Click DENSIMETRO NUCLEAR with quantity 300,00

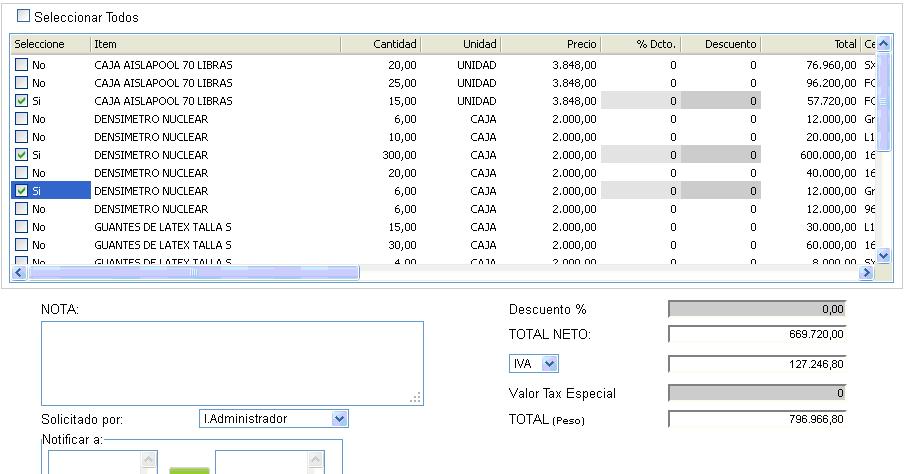tap(151, 155)
